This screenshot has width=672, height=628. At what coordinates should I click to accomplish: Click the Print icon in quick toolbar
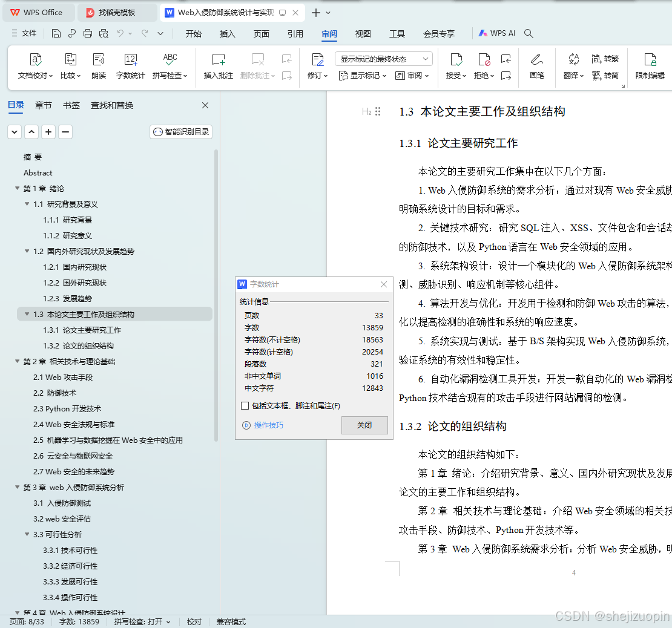tap(88, 33)
